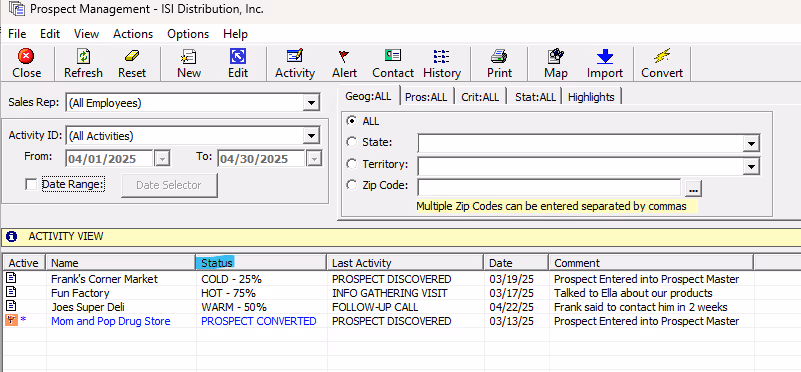Sort by the Comment column header
This screenshot has width=801, height=372.
[651, 263]
